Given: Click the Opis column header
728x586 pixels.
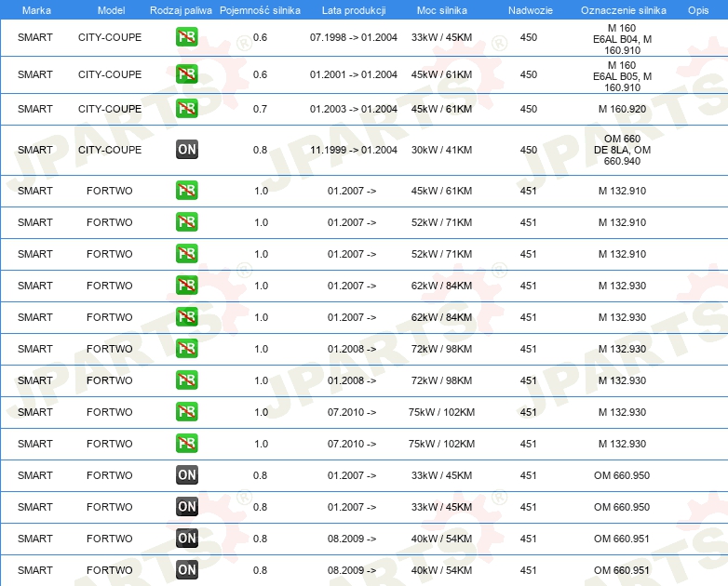Looking at the screenshot, I should click(x=698, y=10).
